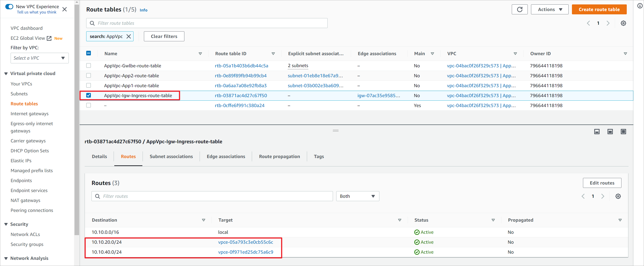Viewport: 644px width, 266px height.
Task: Sort by Main column arrow
Action: [x=432, y=54]
